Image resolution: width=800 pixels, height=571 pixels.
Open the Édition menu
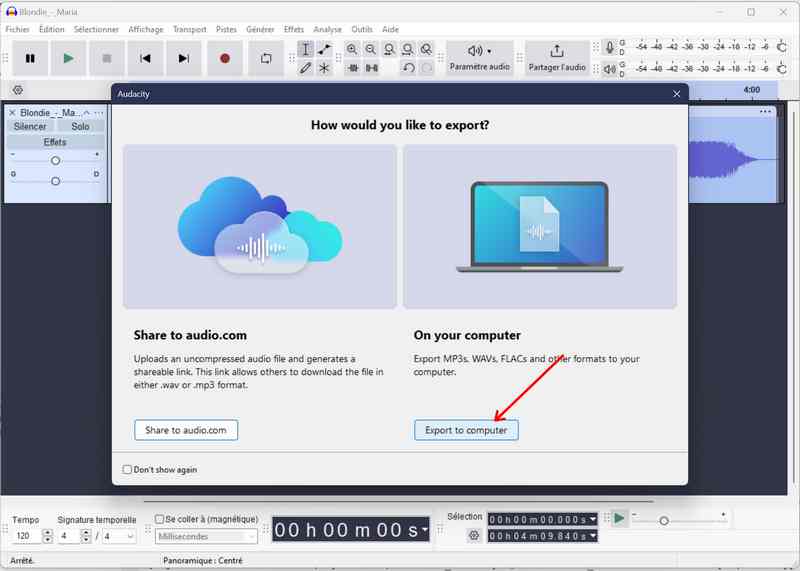pyautogui.click(x=52, y=30)
